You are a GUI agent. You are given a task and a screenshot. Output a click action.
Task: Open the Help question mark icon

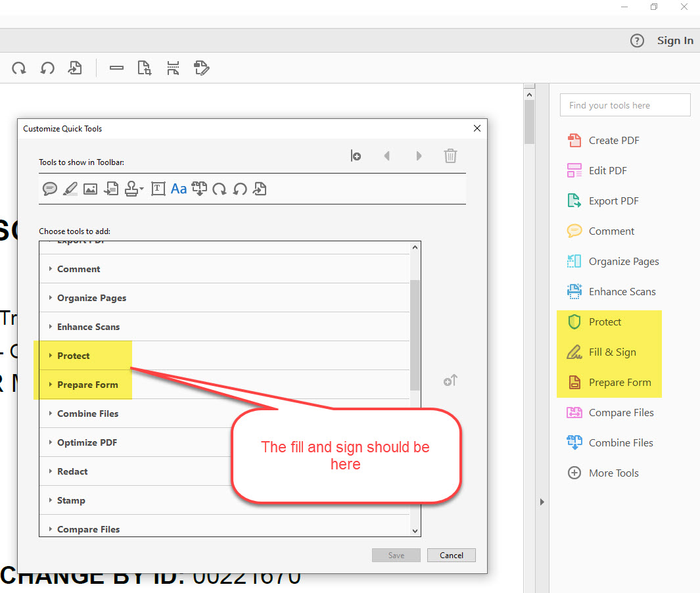point(637,40)
